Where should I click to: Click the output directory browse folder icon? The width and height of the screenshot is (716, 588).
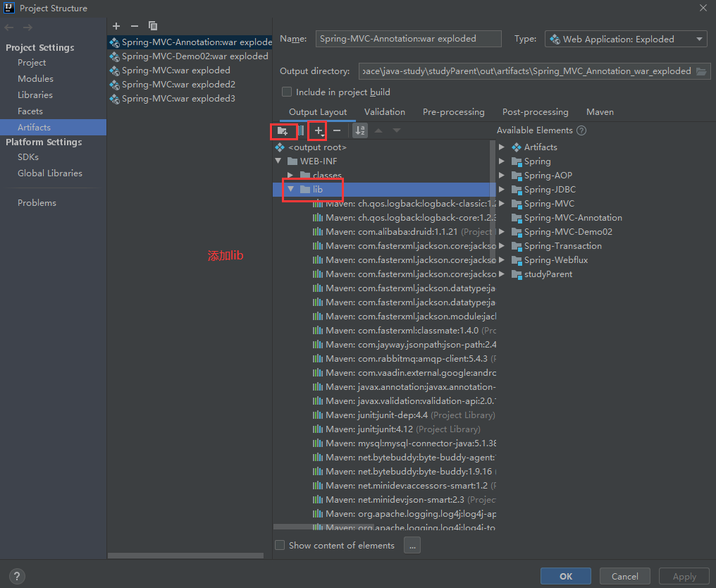point(701,71)
